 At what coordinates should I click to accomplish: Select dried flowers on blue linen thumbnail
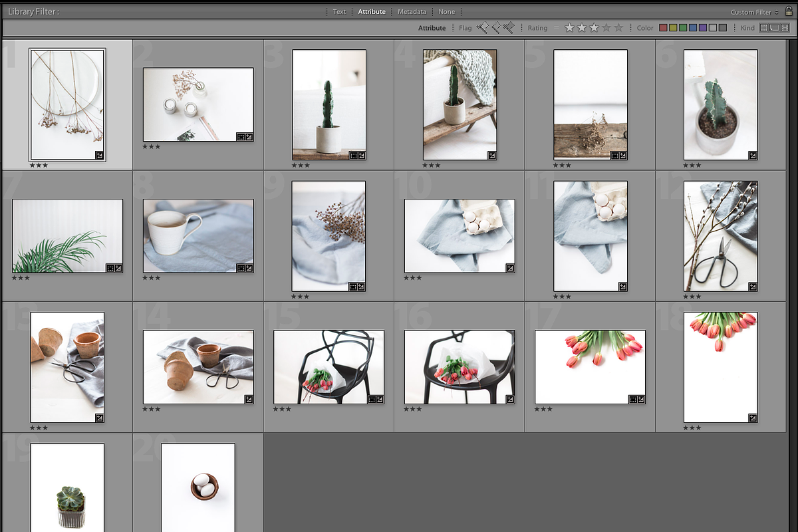[329, 236]
